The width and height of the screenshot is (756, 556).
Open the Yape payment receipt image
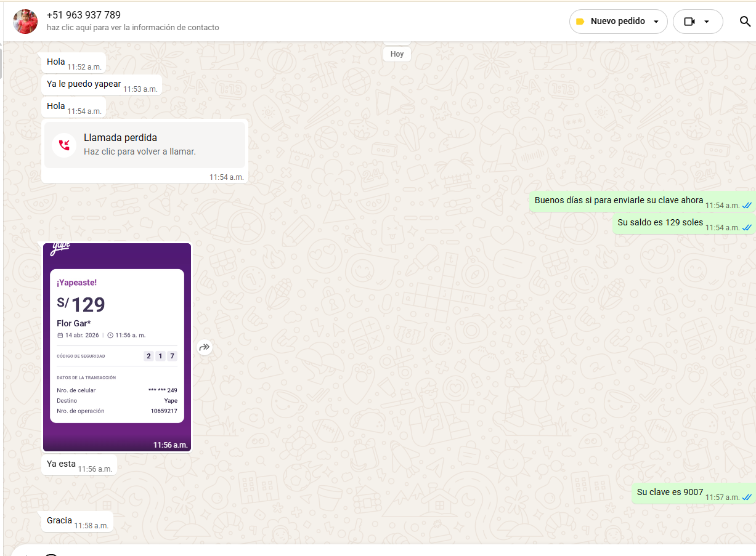pyautogui.click(x=117, y=347)
